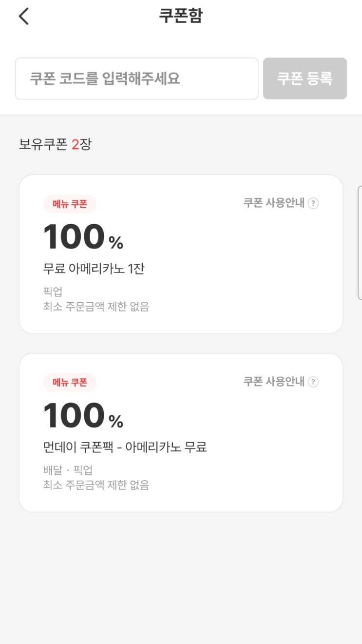Select the 무료 아메리카노 1잔 coupon title
This screenshot has width=362, height=644.
pos(94,269)
